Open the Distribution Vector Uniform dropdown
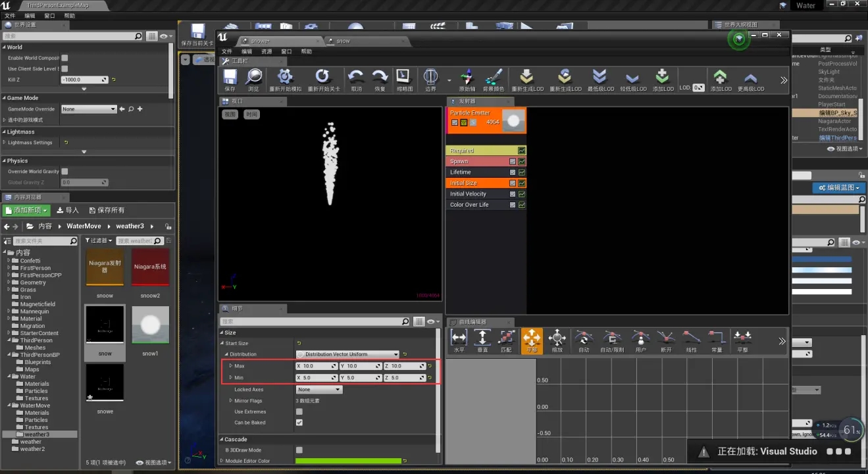This screenshot has height=474, width=868. 347,354
